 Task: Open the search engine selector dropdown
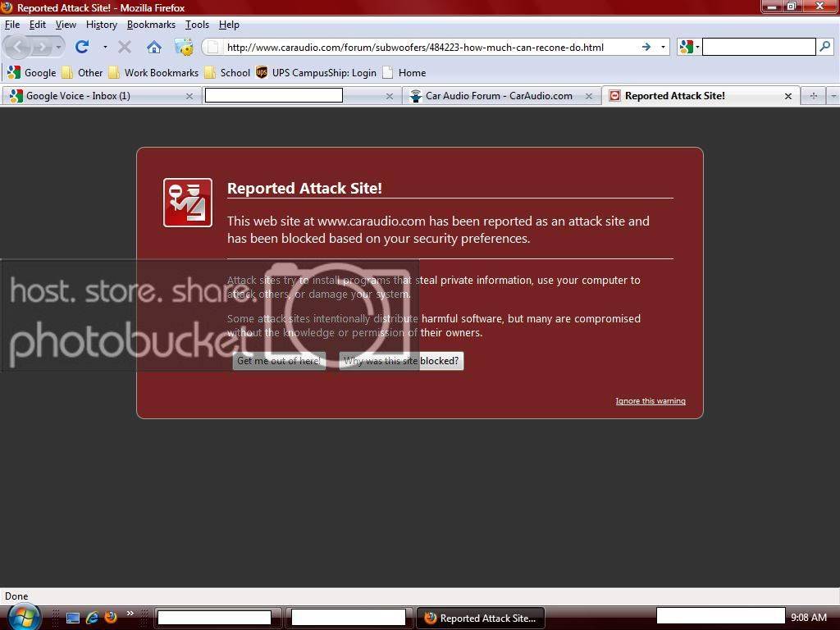[x=689, y=47]
